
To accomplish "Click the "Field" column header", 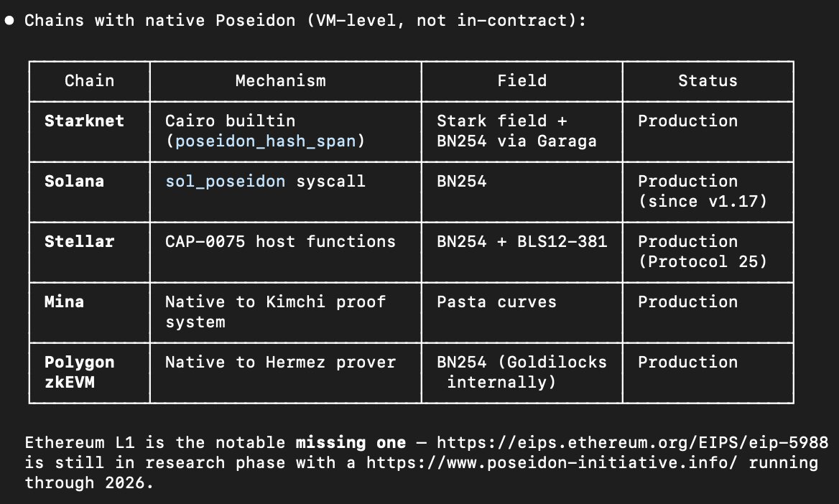I will [522, 80].
